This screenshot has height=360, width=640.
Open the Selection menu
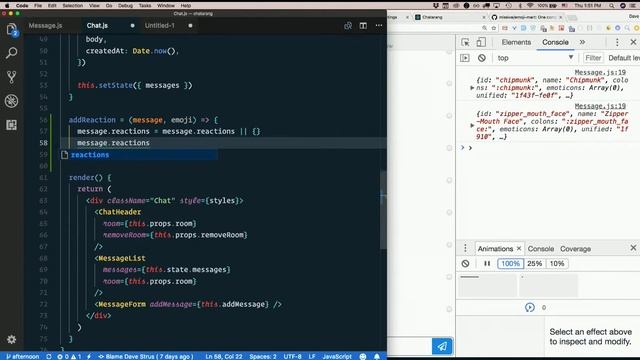72,6
